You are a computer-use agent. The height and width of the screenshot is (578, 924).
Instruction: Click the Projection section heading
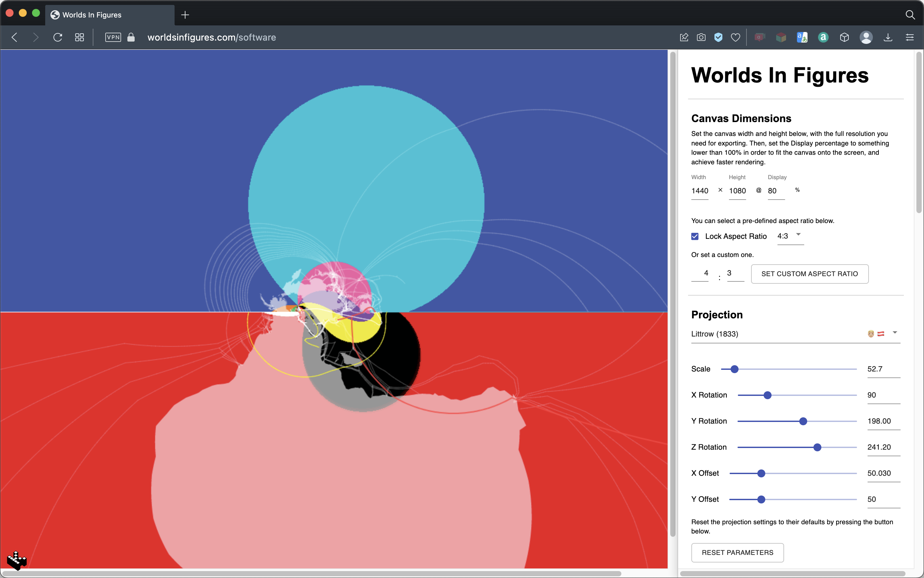click(x=717, y=315)
